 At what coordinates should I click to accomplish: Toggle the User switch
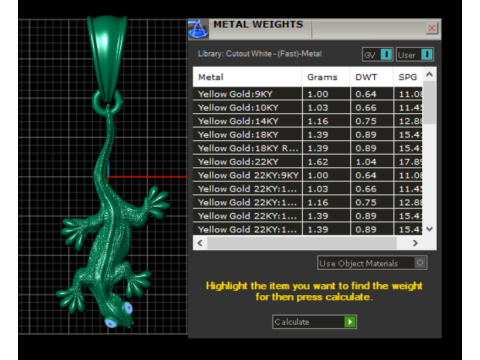tap(415, 54)
